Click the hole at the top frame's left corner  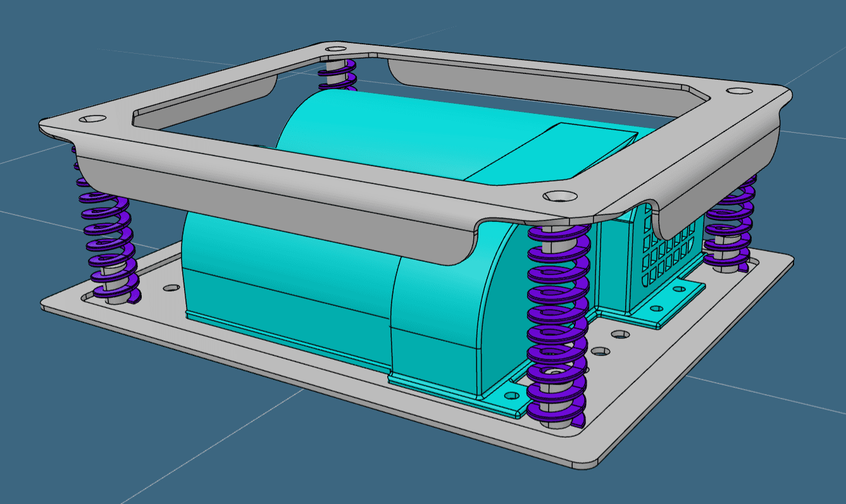pyautogui.click(x=93, y=118)
